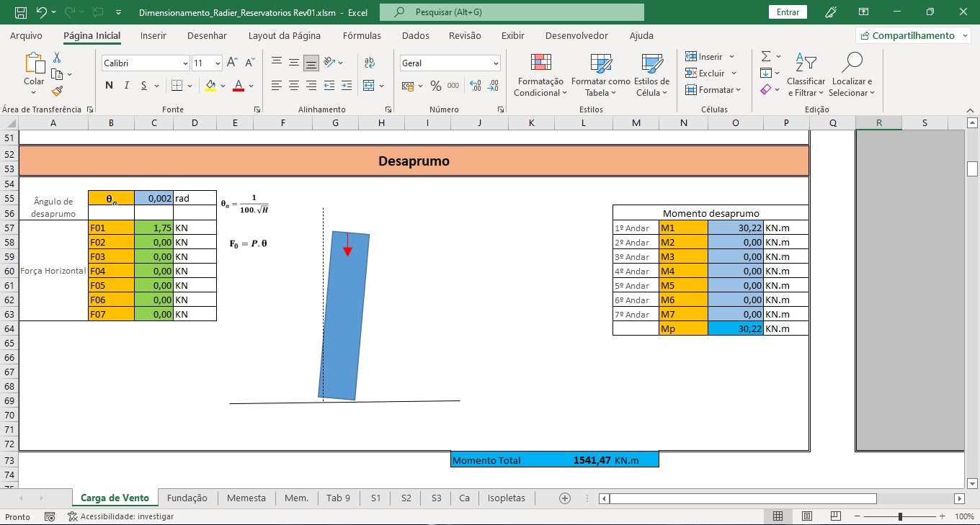Viewport: 980px width, 525px height.
Task: Open the Formatar cells menu
Action: tap(713, 90)
